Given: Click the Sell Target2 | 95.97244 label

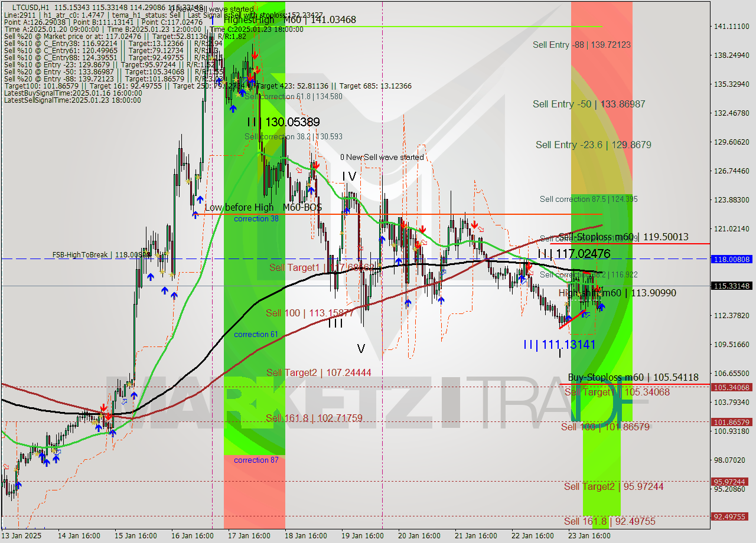Looking at the screenshot, I should pos(614,486).
